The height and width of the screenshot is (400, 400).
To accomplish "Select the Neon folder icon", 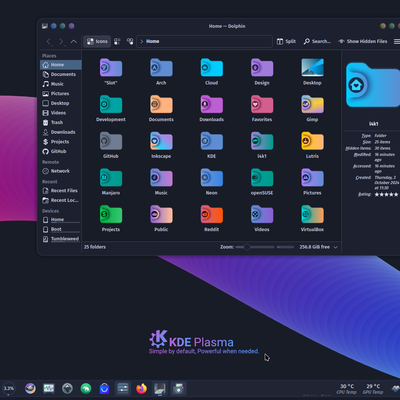I will 212,178.
